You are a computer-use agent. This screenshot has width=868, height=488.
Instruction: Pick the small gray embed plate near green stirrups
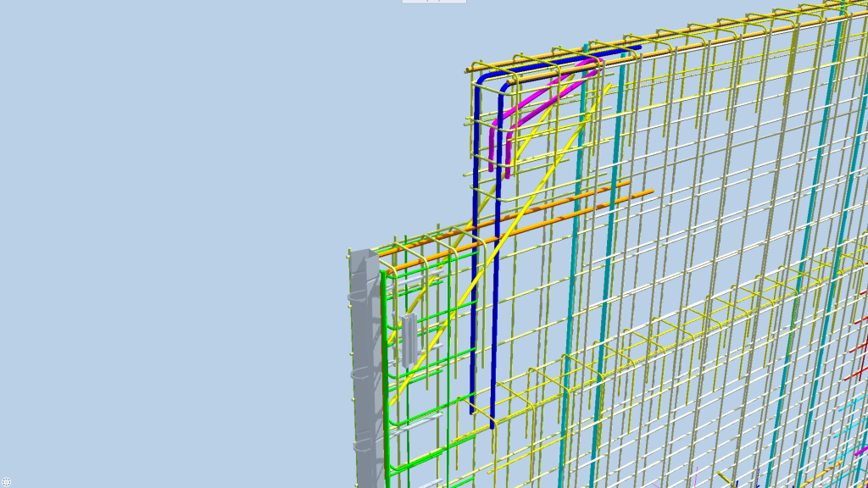point(409,339)
